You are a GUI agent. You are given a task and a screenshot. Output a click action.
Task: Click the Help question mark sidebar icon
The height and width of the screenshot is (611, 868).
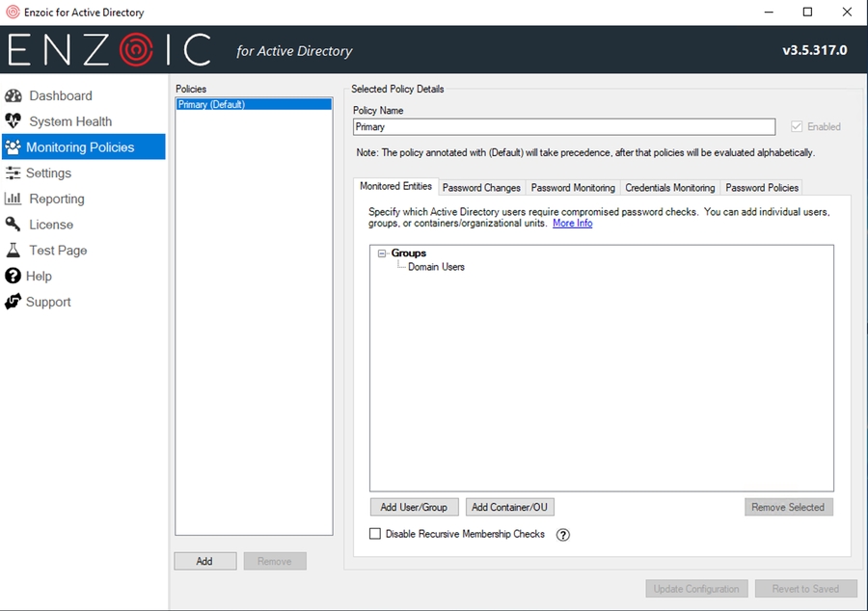(14, 277)
